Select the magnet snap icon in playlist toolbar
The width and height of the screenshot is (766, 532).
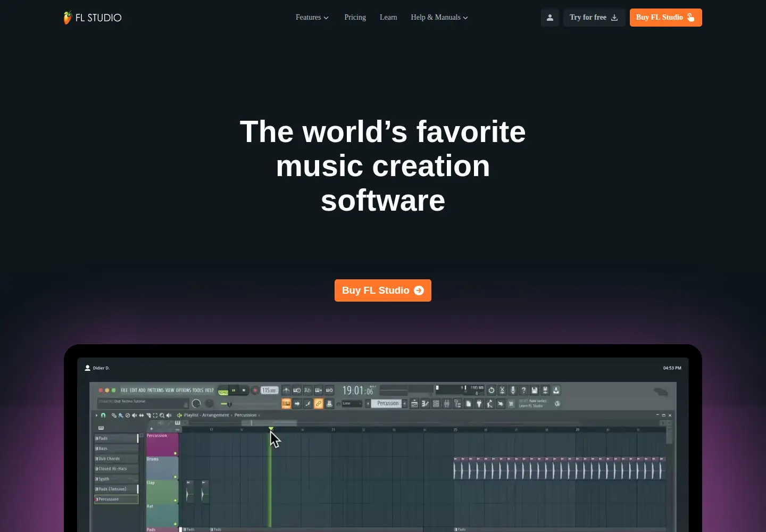103,415
